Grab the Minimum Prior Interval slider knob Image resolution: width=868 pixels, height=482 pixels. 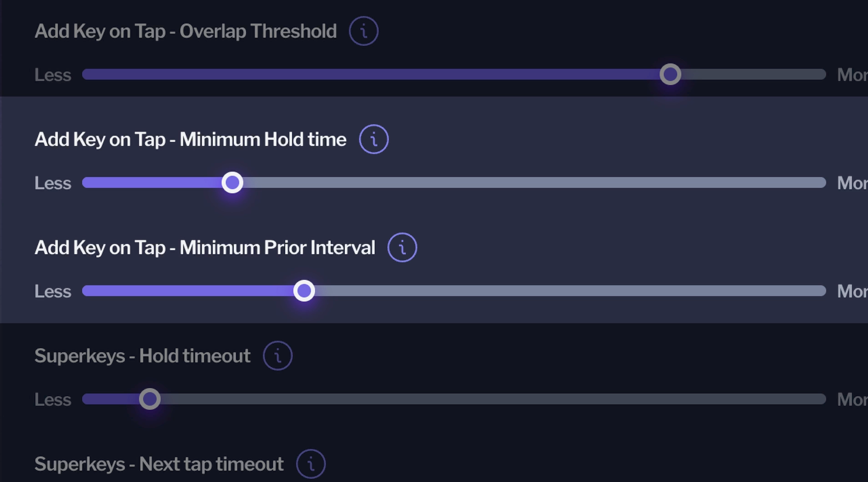click(x=304, y=290)
